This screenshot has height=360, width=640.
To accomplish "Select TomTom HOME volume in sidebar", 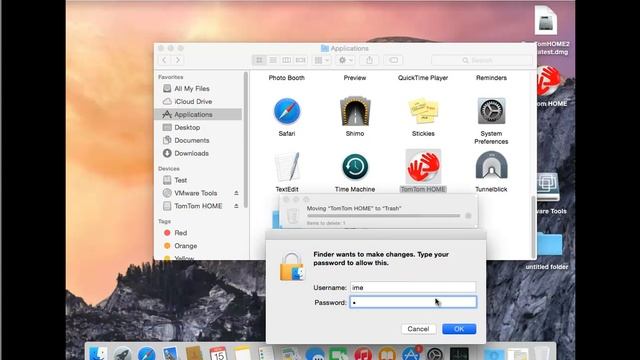I will [x=198, y=206].
